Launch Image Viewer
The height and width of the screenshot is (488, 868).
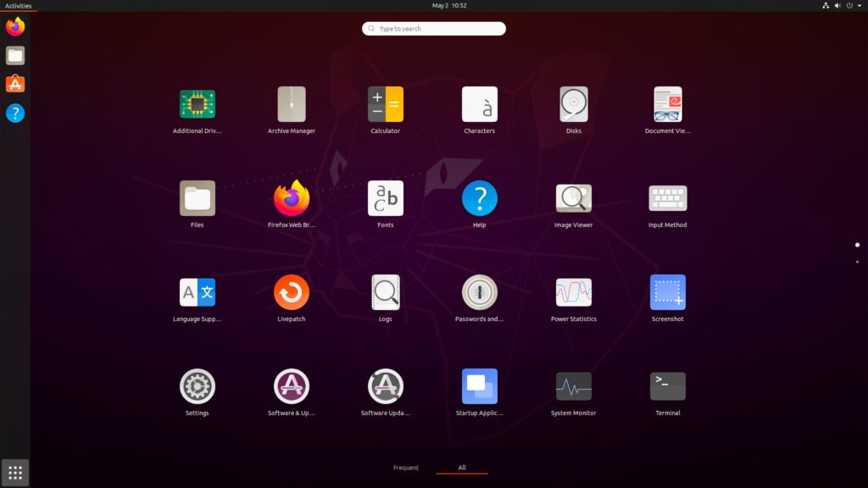coord(574,198)
